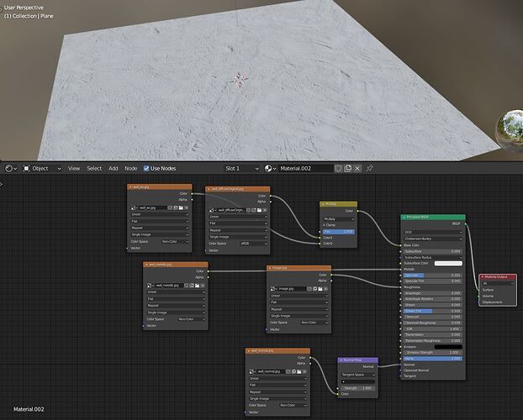Open the Slot 1 dropdown
The width and height of the screenshot is (523, 420).
coord(241,168)
